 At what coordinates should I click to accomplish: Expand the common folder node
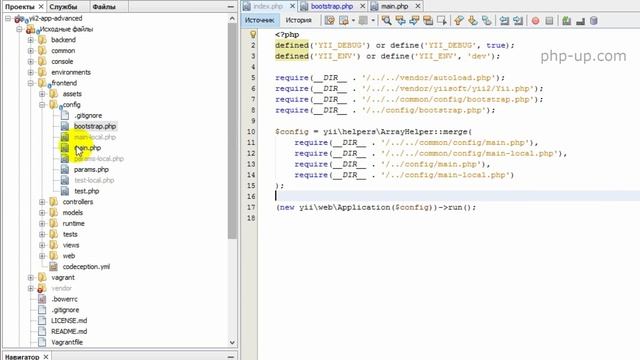(x=31, y=51)
